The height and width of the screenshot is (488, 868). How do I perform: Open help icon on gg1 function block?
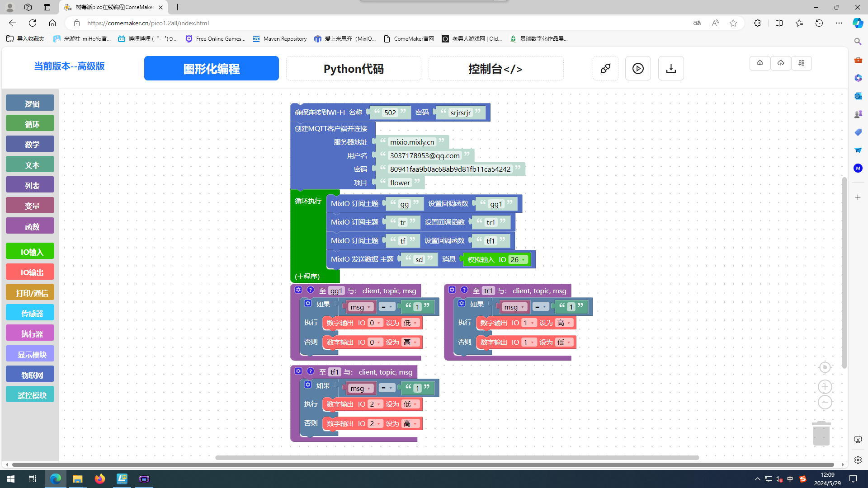(311, 290)
